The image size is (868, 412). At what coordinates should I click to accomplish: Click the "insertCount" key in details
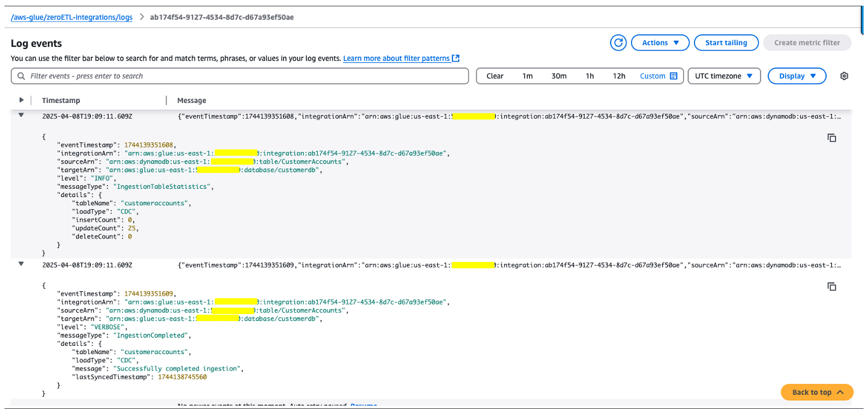pyautogui.click(x=95, y=219)
